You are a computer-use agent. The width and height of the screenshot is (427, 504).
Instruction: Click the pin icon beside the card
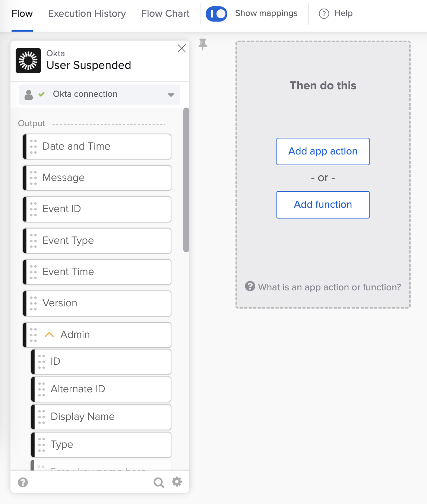(x=203, y=44)
